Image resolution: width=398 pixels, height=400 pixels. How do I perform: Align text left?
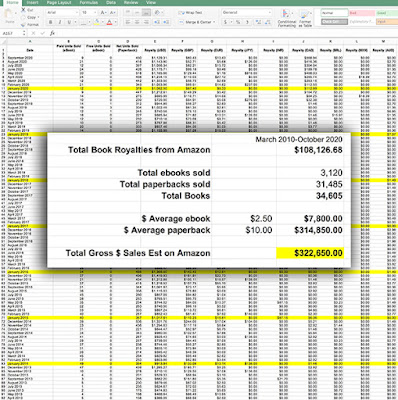[x=128, y=22]
